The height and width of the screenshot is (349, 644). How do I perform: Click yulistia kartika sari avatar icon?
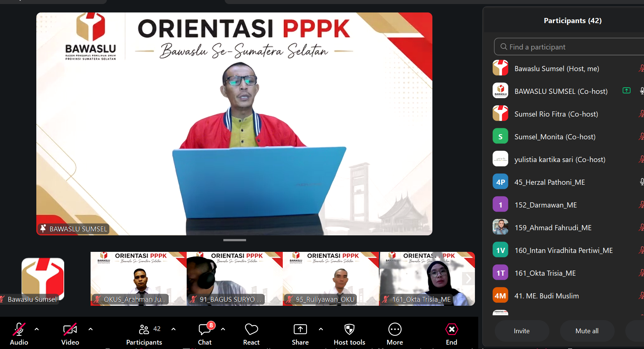point(500,159)
